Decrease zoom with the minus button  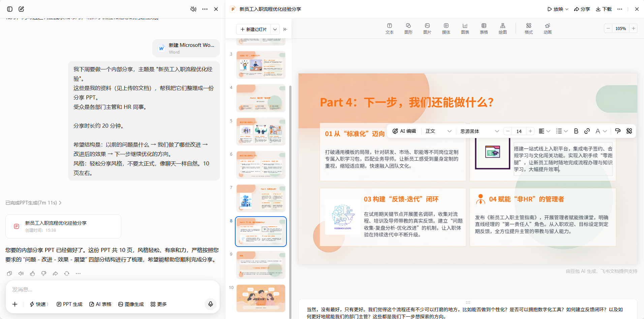pyautogui.click(x=608, y=29)
